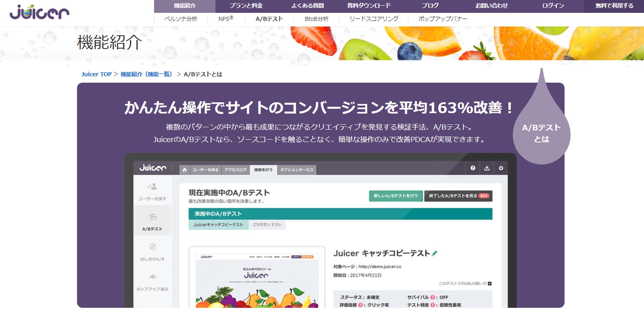644x313 pixels.
Task: Click the 実施中のA/Bテスト section header
Action: pyautogui.click(x=340, y=214)
